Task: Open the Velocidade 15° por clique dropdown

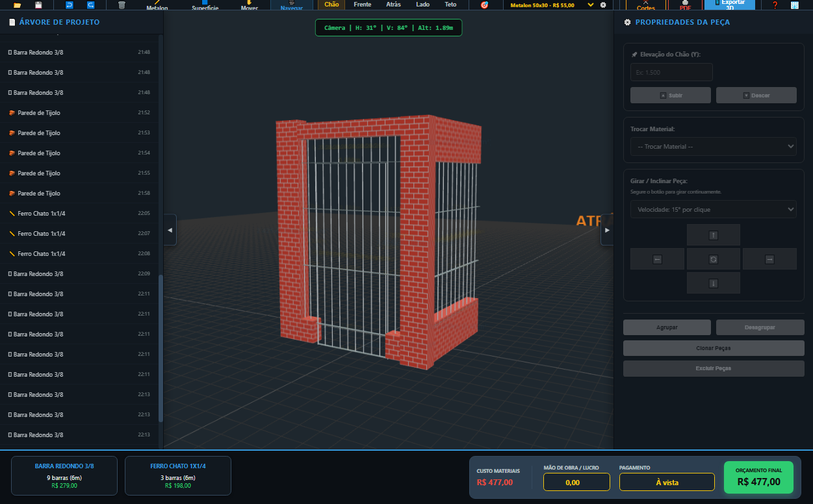Action: (x=713, y=210)
